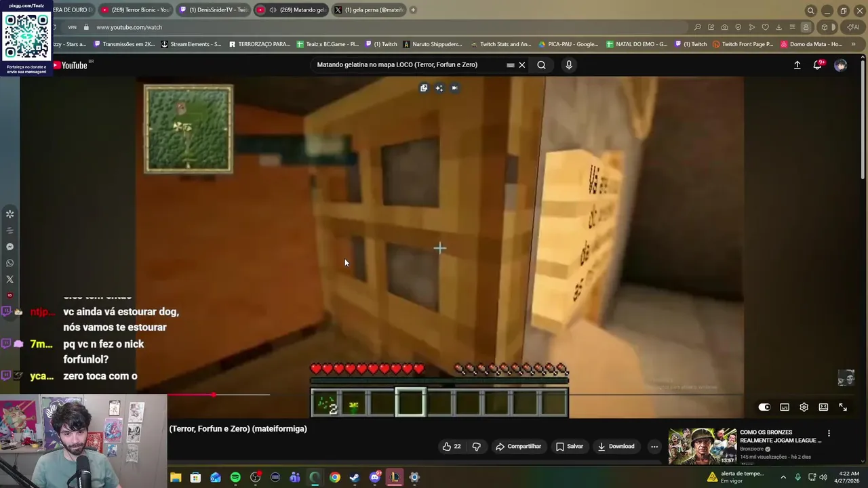
Task: Click the heart bookmark icon in toolbar
Action: [765, 27]
